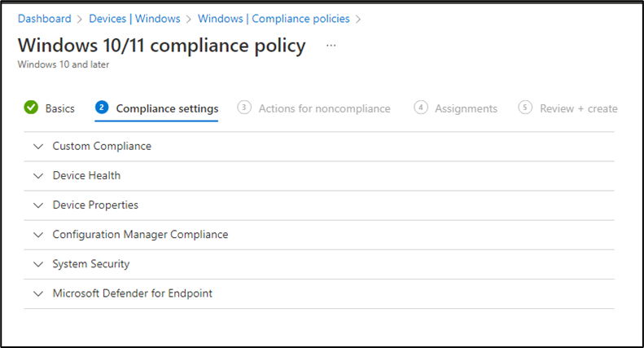This screenshot has width=644, height=348.
Task: Expand the Configuration Manager Compliance chevron
Action: [x=38, y=235]
